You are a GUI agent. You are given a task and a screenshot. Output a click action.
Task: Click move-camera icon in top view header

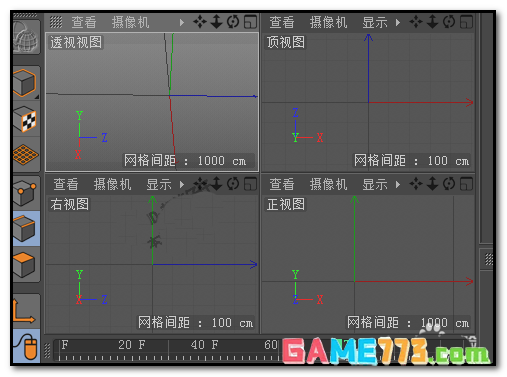416,22
